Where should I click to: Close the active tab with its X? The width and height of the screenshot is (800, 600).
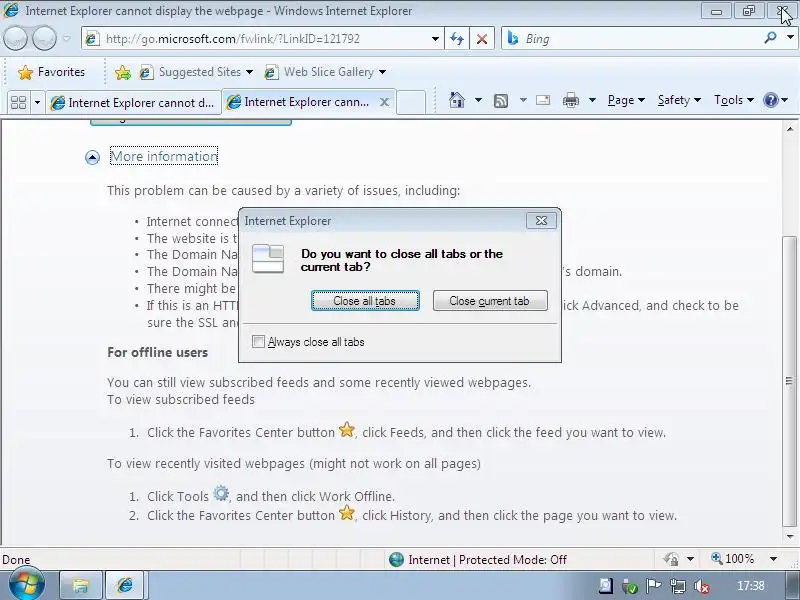pyautogui.click(x=385, y=103)
